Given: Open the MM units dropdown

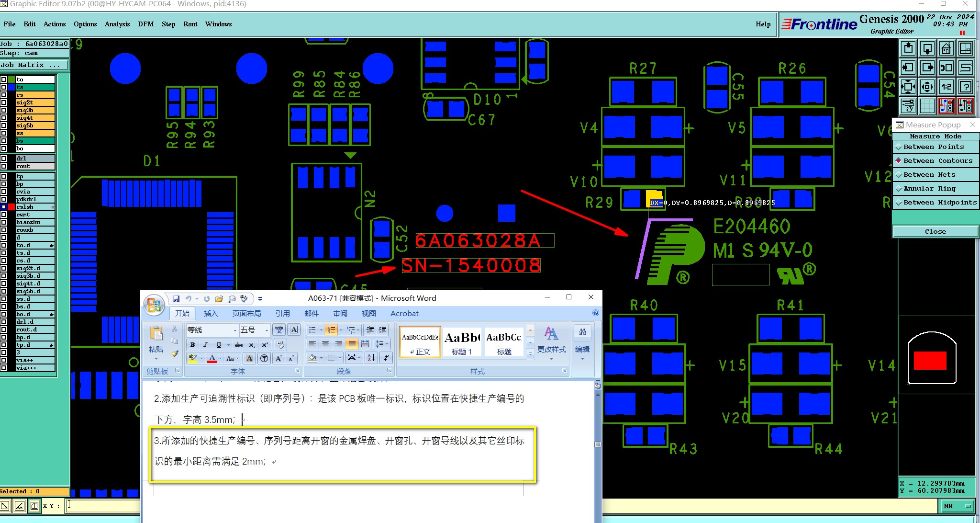Looking at the screenshot, I should click(x=958, y=506).
